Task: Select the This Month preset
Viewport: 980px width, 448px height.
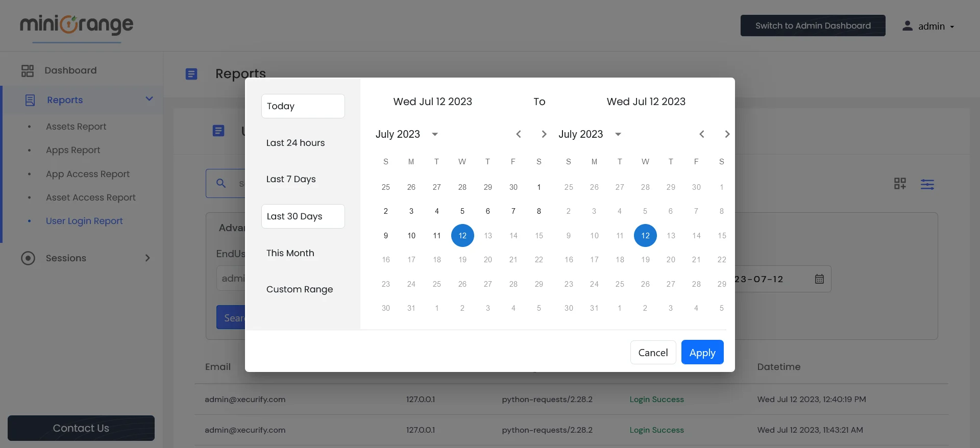Action: point(290,253)
